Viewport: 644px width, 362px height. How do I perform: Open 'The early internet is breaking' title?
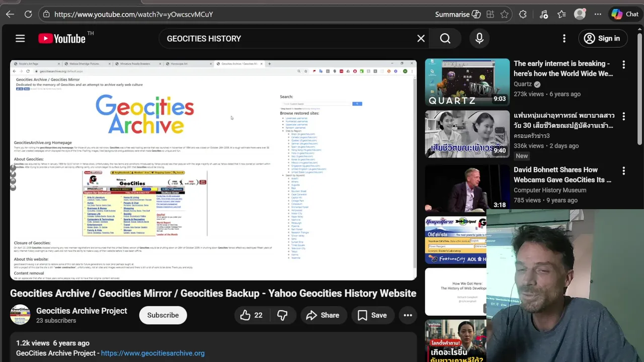[x=563, y=68]
